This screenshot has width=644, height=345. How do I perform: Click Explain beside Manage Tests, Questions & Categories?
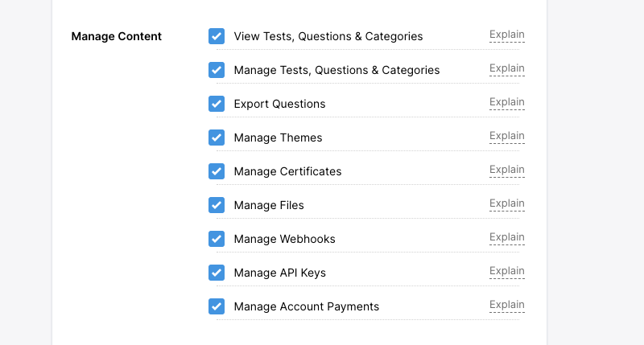point(506,68)
